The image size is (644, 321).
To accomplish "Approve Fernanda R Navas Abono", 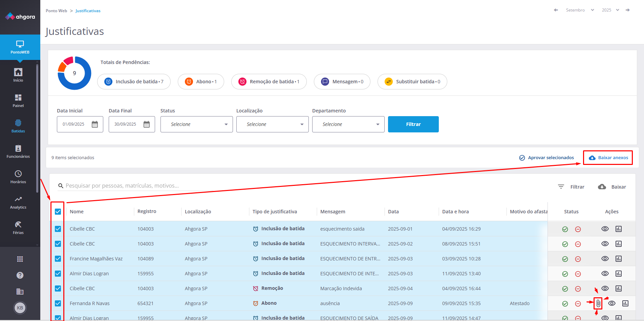I will (565, 304).
